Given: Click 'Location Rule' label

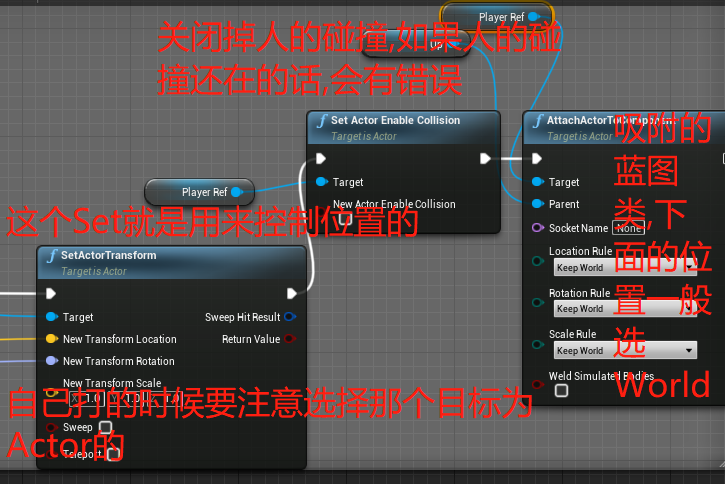Looking at the screenshot, I should tap(581, 251).
